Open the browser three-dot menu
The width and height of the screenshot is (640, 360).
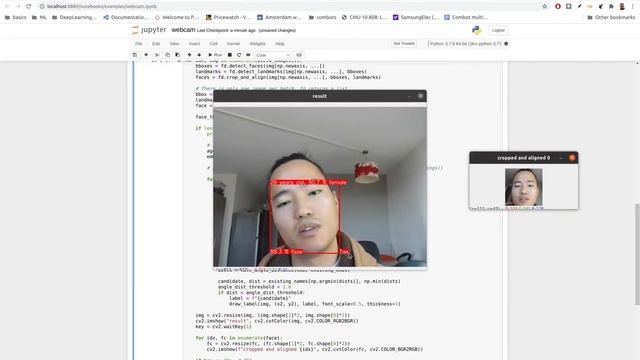(x=633, y=6)
